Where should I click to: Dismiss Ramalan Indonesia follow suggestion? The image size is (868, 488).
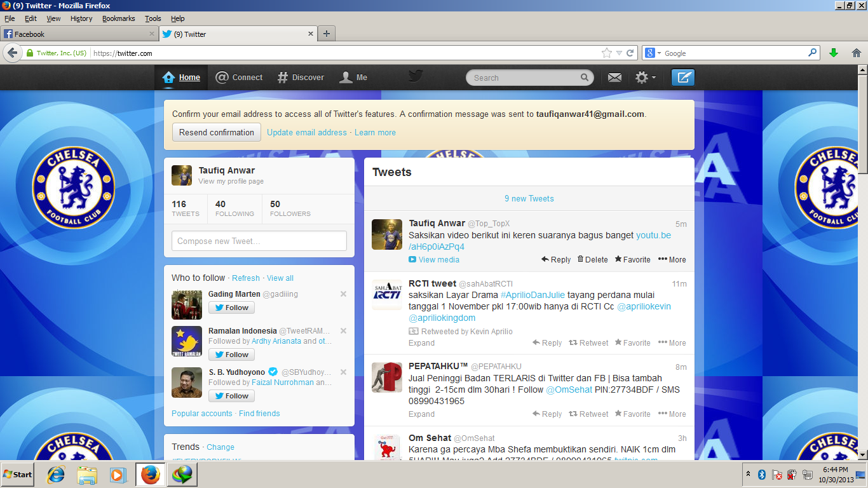coord(343,331)
